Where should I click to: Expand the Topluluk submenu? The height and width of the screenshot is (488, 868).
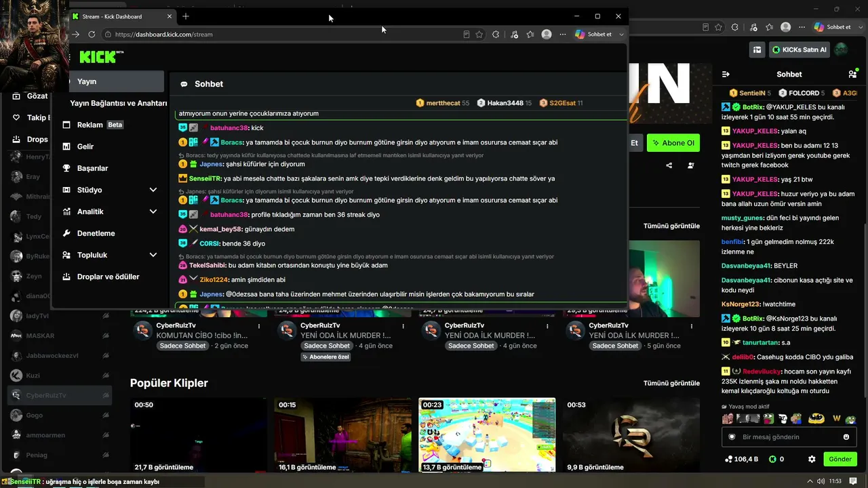[x=153, y=255]
